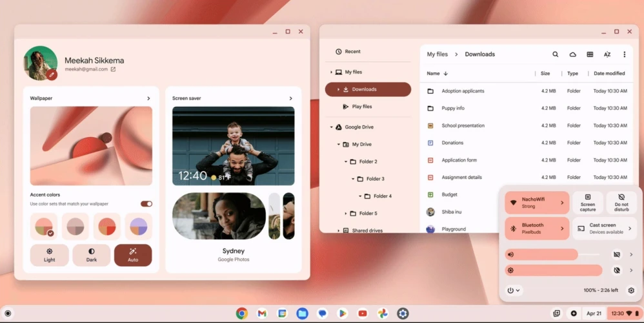Screen dimensions: 644x323
Task: Switch Files to grid view
Action: click(590, 54)
